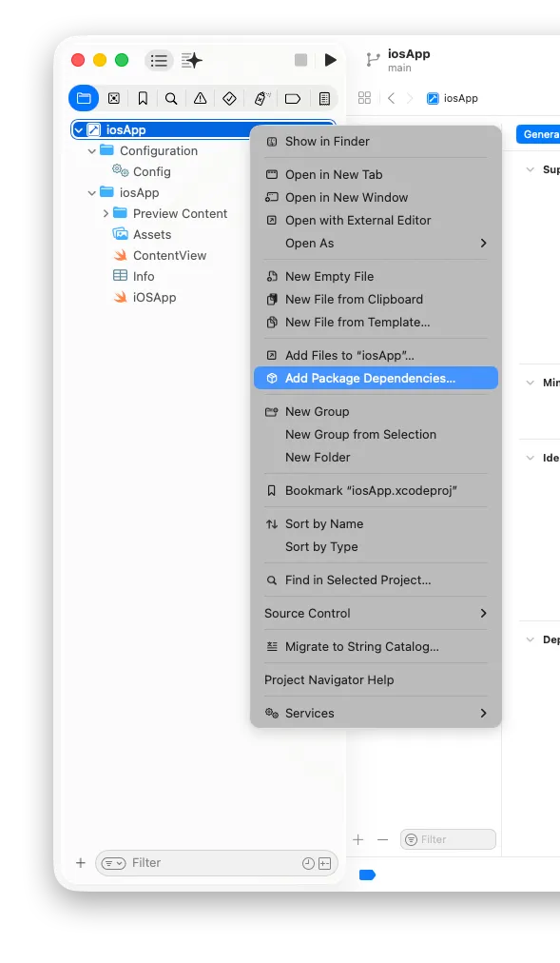Open the Breakpoint navigator
Image resolution: width=560 pixels, height=963 pixels.
tap(291, 98)
